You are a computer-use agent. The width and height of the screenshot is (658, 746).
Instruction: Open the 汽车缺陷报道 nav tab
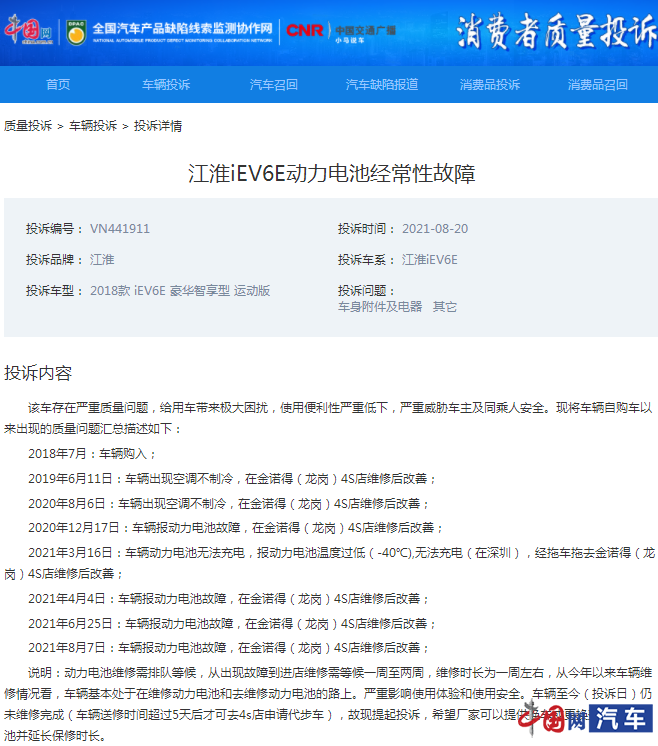tap(382, 85)
